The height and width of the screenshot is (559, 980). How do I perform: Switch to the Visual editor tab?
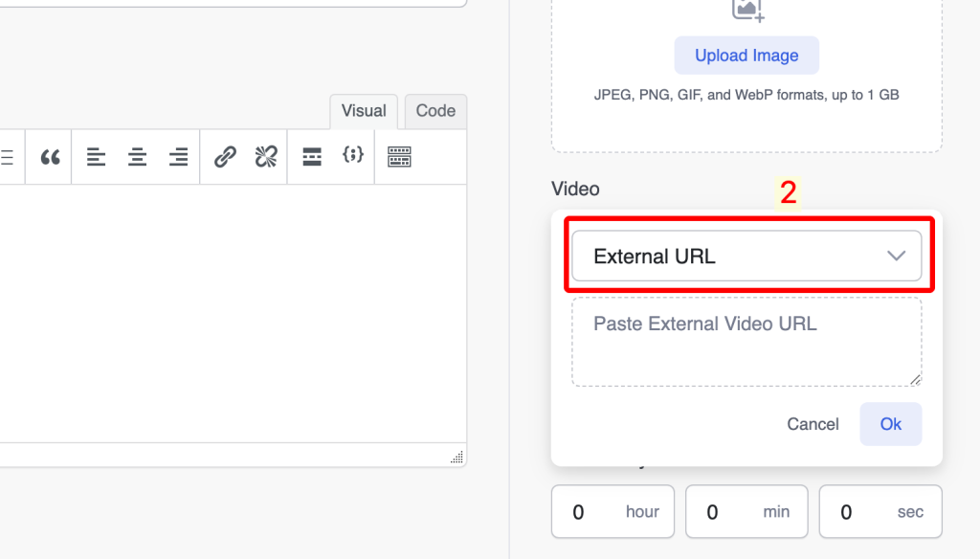364,111
